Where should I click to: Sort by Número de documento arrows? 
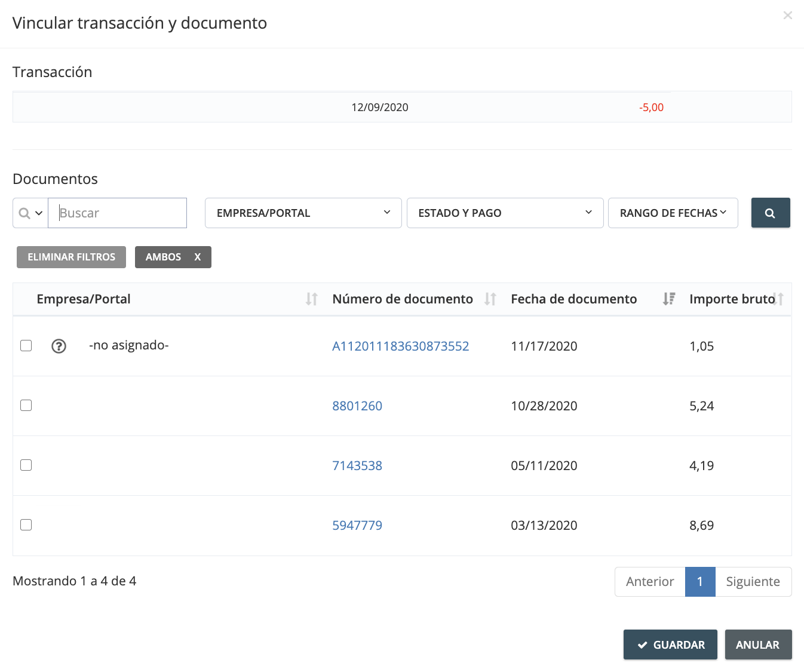490,299
